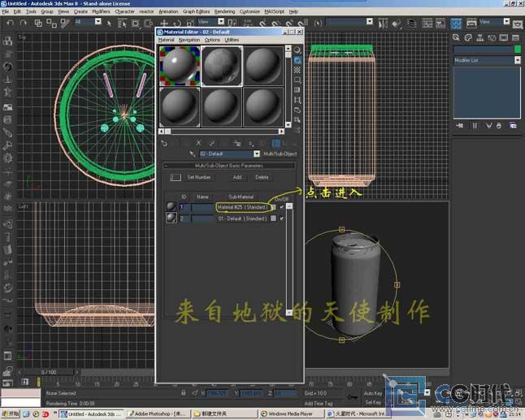525x420 pixels.
Task: Click the Undo icon in main toolbar
Action: click(11, 23)
